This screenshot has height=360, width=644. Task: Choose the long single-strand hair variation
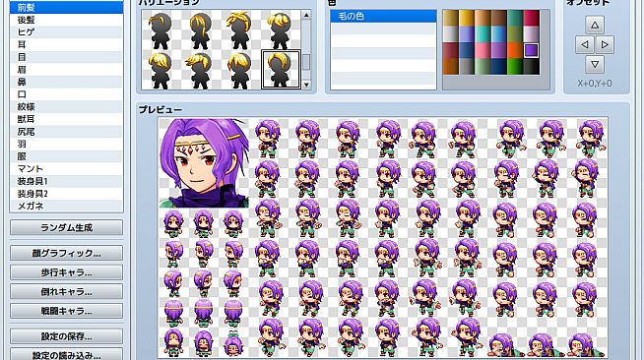coord(200,30)
